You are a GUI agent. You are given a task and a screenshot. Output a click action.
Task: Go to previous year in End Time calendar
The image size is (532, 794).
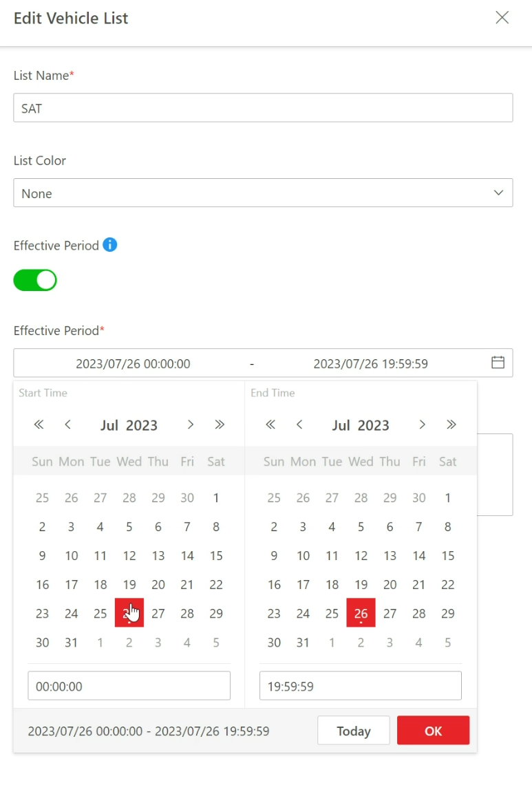coord(270,425)
